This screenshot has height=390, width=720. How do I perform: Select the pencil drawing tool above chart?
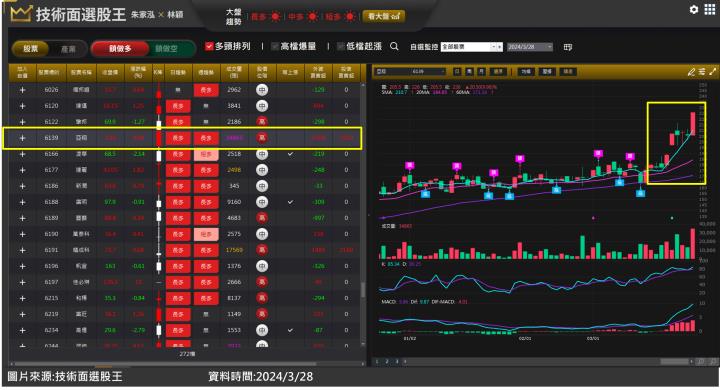691,72
